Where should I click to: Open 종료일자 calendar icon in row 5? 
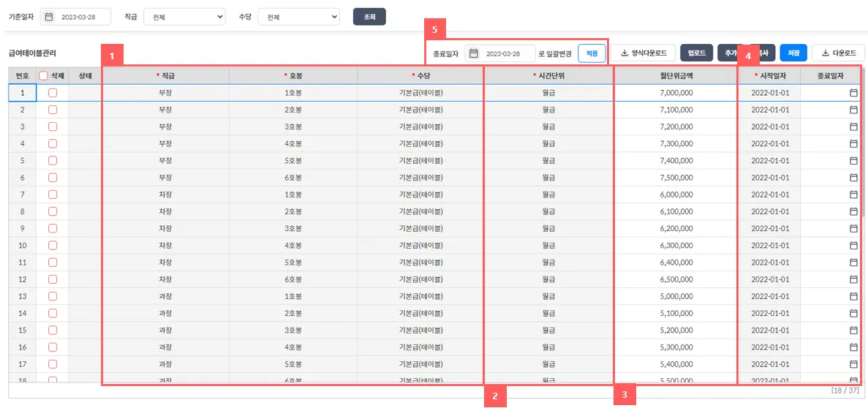tap(853, 161)
